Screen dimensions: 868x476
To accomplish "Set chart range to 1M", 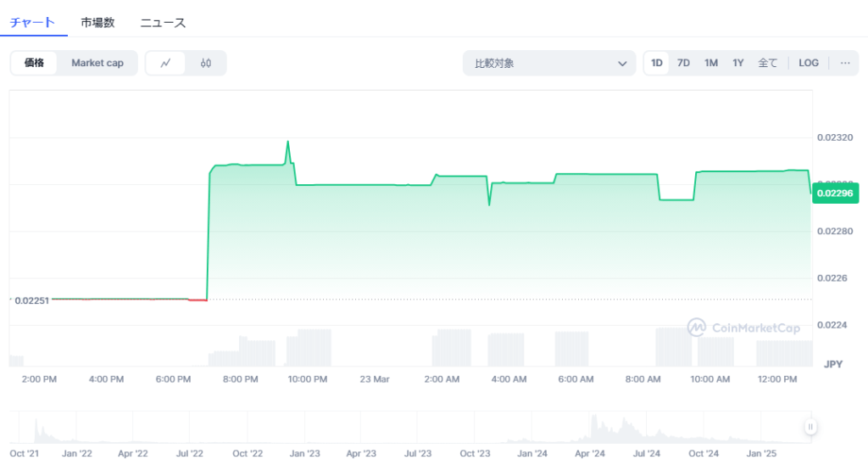I will (x=711, y=63).
